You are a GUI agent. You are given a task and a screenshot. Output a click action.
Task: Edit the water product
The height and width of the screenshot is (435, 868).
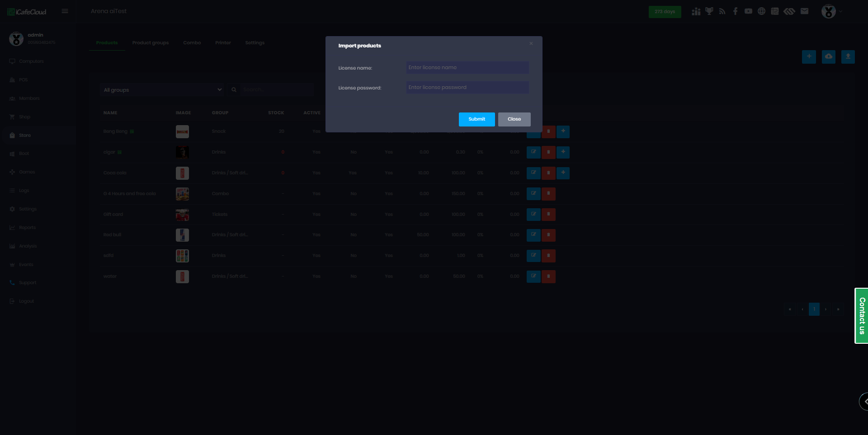[x=533, y=276]
